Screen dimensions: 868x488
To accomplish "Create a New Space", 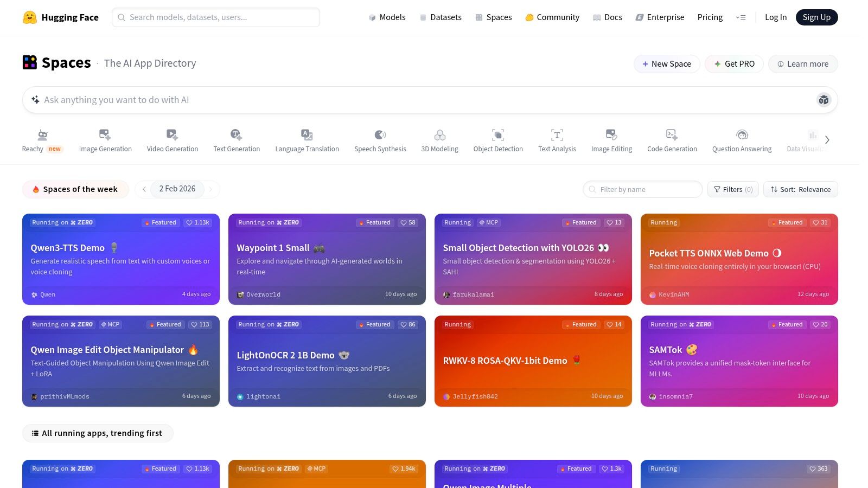I will point(667,64).
